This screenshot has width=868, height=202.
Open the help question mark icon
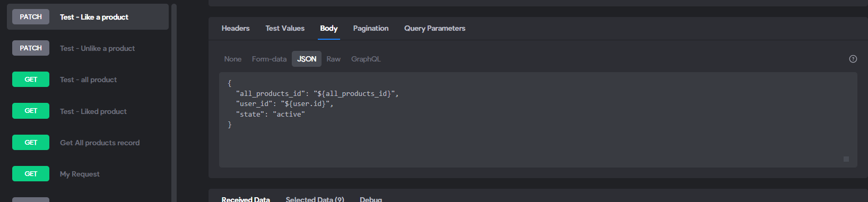click(x=853, y=59)
